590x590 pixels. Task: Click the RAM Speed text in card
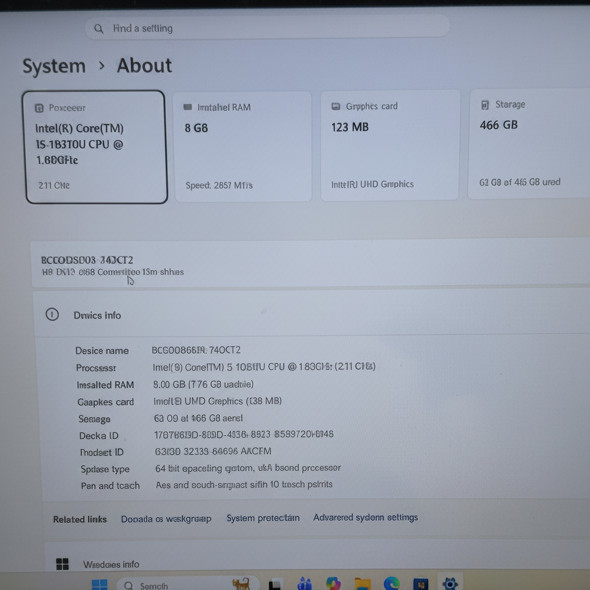tap(219, 186)
